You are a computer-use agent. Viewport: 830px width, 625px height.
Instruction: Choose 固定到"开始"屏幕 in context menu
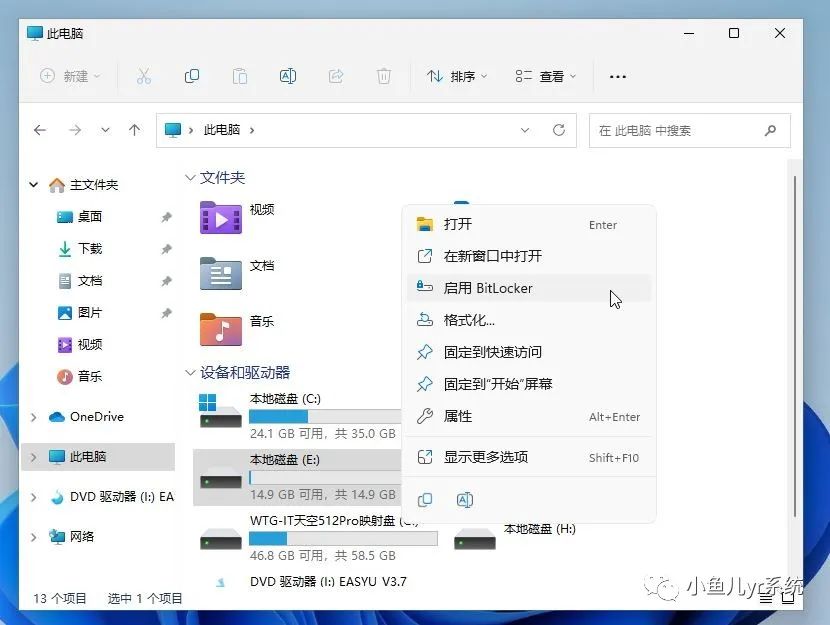[529, 384]
